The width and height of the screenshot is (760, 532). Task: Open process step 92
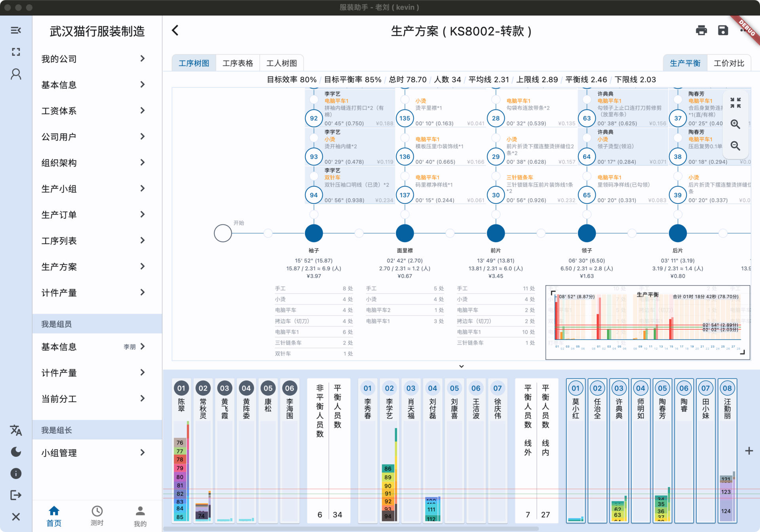coord(314,118)
